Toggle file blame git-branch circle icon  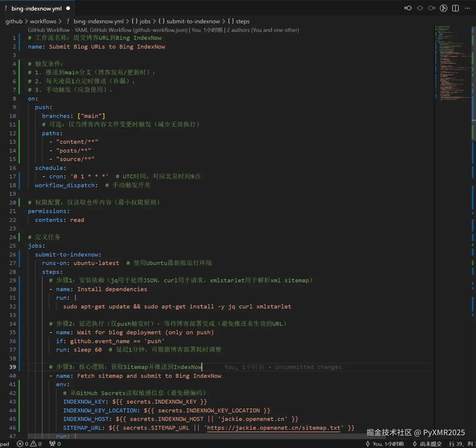443,8
